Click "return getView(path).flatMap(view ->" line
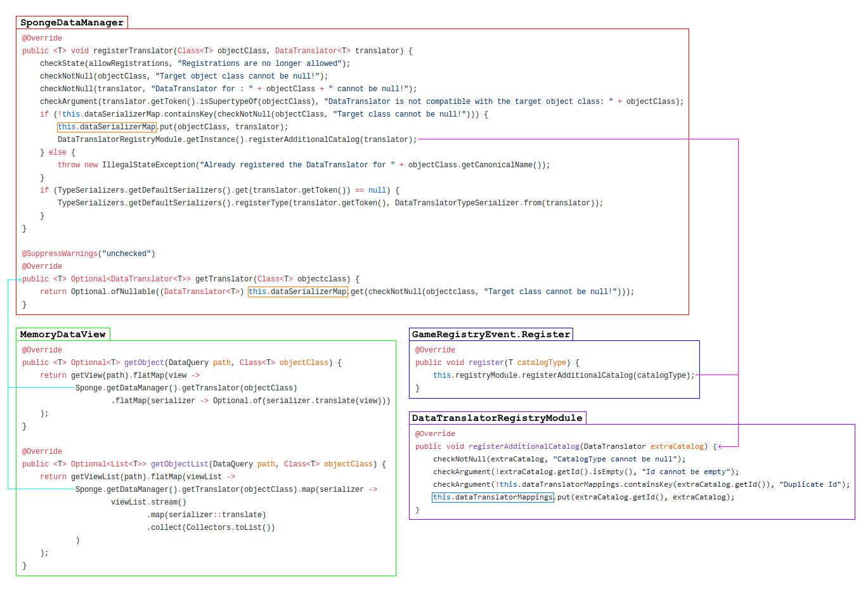868x592 pixels. coord(120,375)
